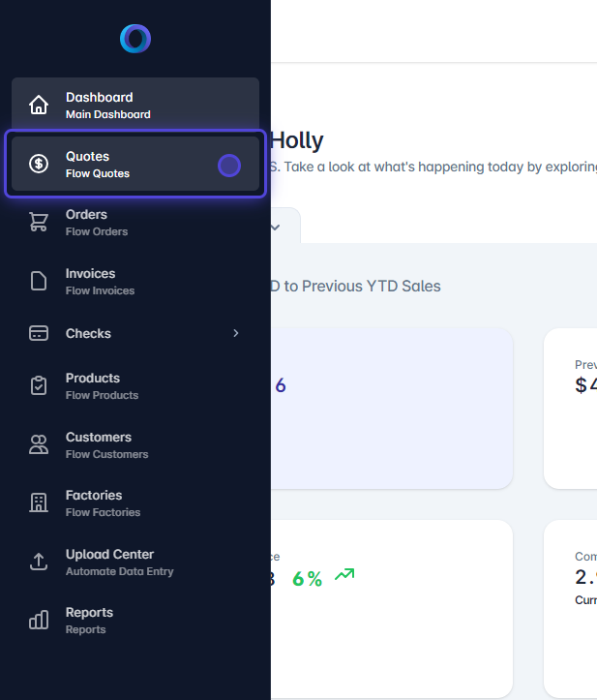Click the Products clipboard icon
597x700 pixels.
tap(39, 385)
